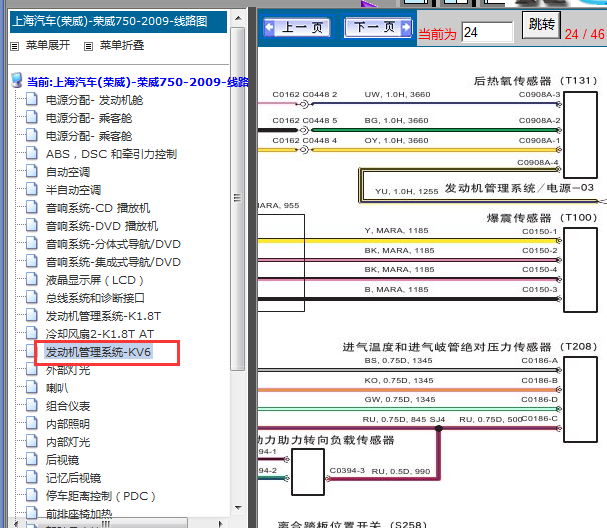Open 半自动空调 diagram
The height and width of the screenshot is (528, 607).
[73, 190]
